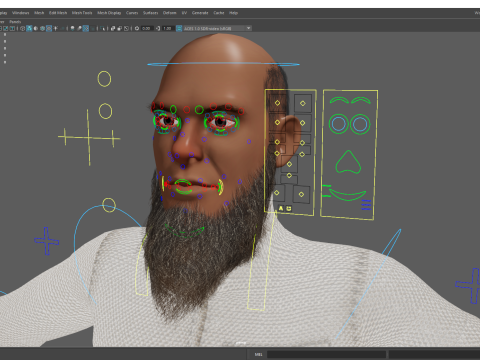Viewport: 480px width, 360px height.
Task: Click the exposure value field showing 0.00
Action: point(146,28)
